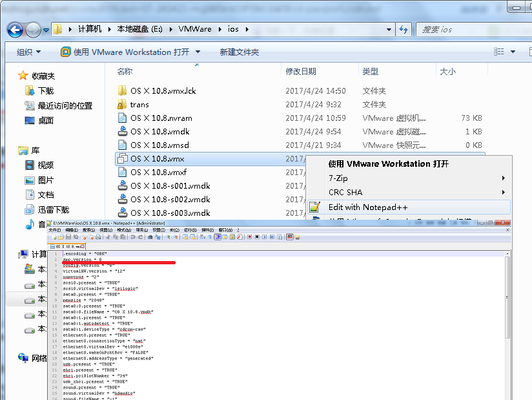
Task: Click the Close All icon in Notepad++ toolbar
Action: tap(91, 237)
